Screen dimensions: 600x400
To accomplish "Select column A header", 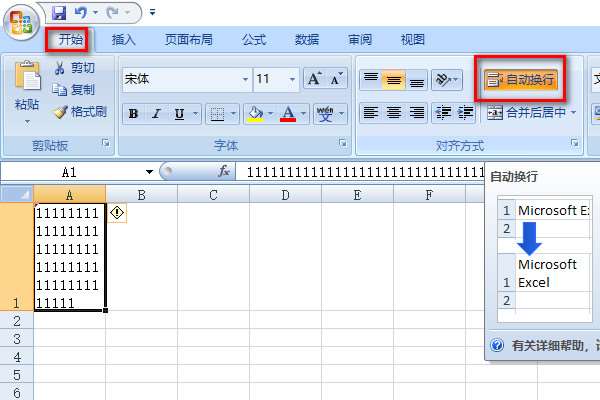I will point(69,195).
